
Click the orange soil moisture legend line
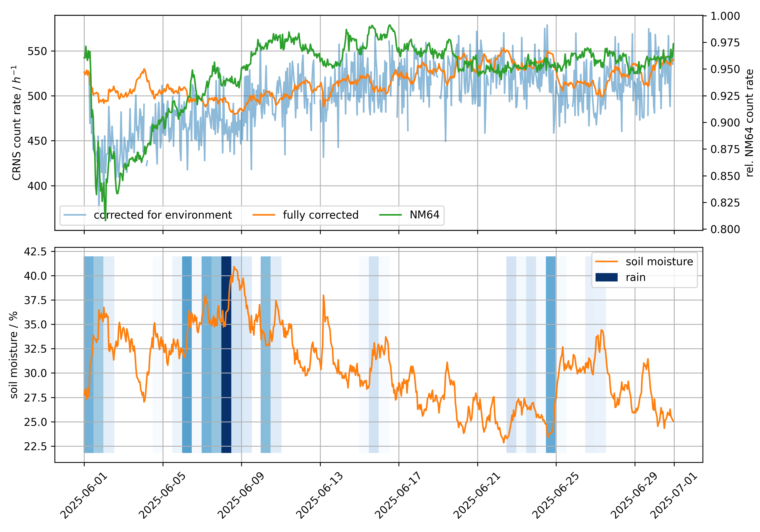[606, 262]
